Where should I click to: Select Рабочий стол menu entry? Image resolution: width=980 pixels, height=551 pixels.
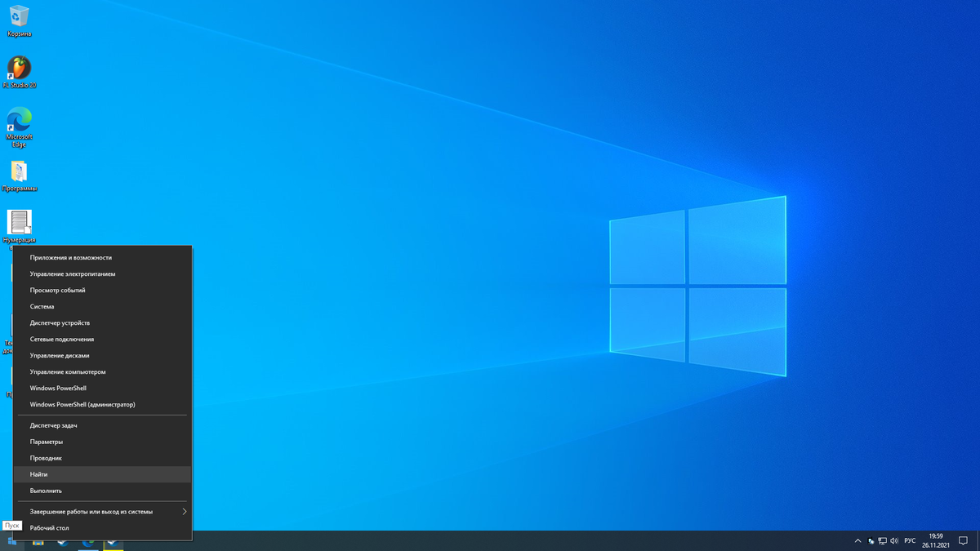[x=103, y=528]
